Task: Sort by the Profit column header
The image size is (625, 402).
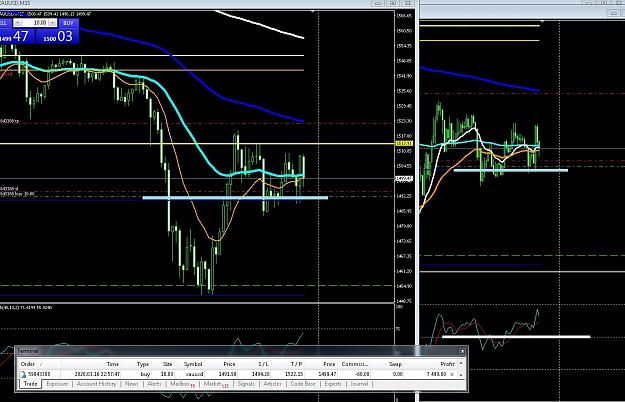Action: [431, 364]
